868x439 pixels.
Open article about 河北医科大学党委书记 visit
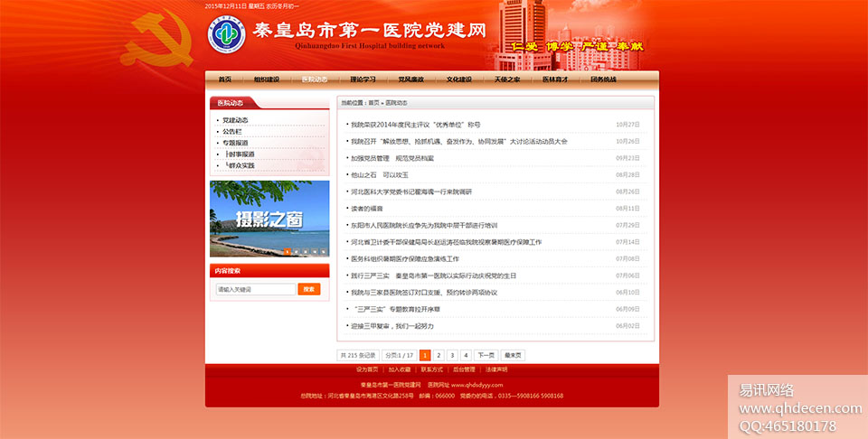[x=411, y=191]
